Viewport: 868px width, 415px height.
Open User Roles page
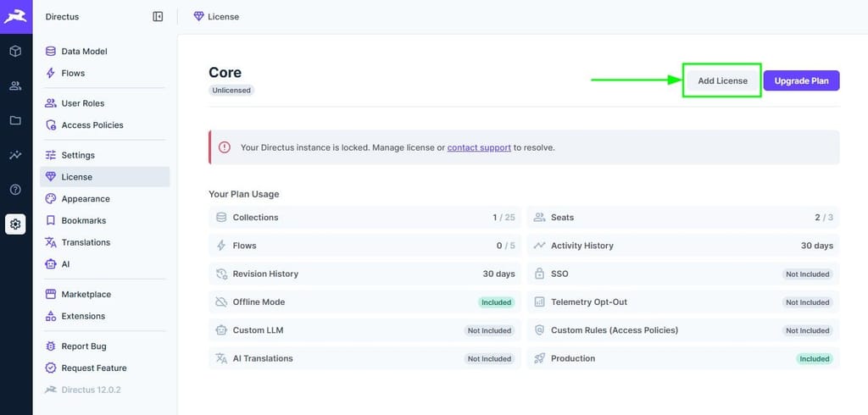(104, 103)
